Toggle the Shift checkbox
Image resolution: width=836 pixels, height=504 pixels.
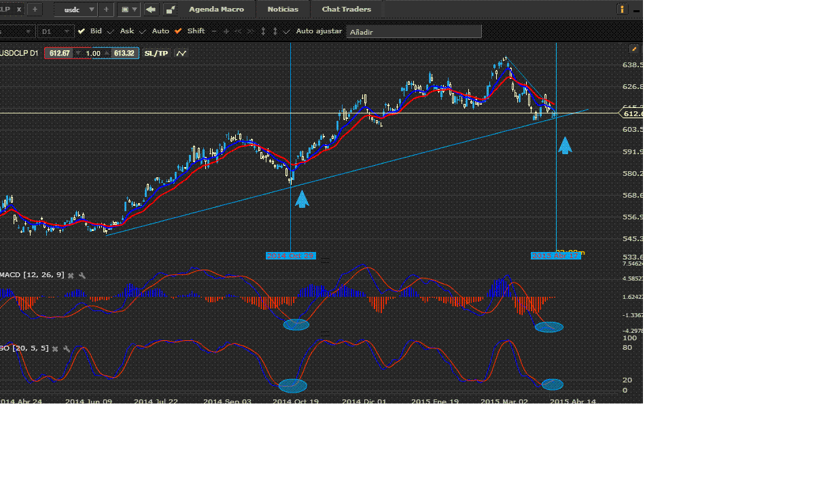pyautogui.click(x=178, y=31)
